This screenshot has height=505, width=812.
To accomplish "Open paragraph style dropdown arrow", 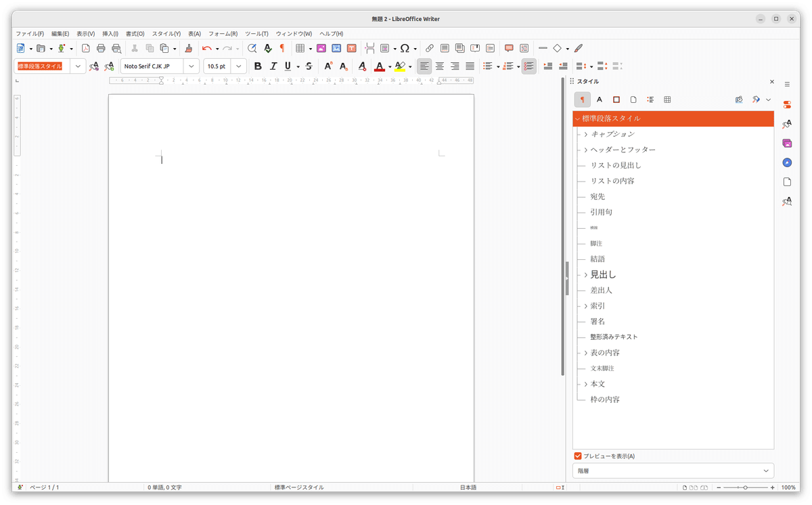I will click(x=78, y=66).
